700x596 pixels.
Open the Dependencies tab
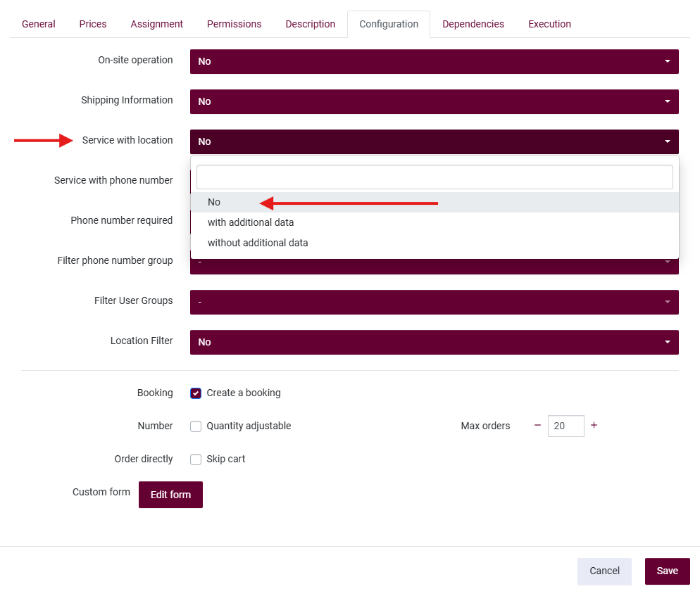tap(473, 24)
